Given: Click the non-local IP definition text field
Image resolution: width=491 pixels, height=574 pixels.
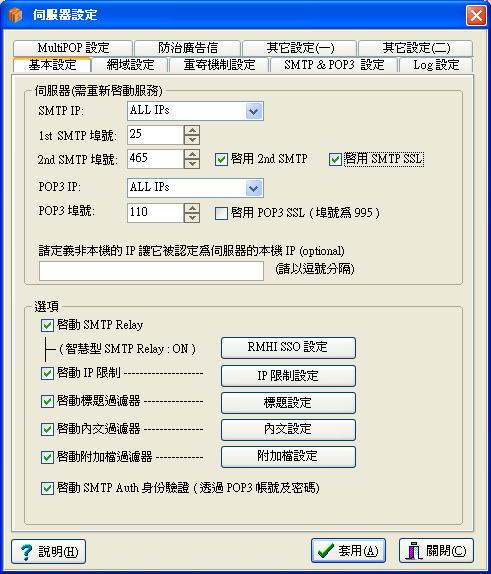Looking at the screenshot, I should click(x=151, y=271).
